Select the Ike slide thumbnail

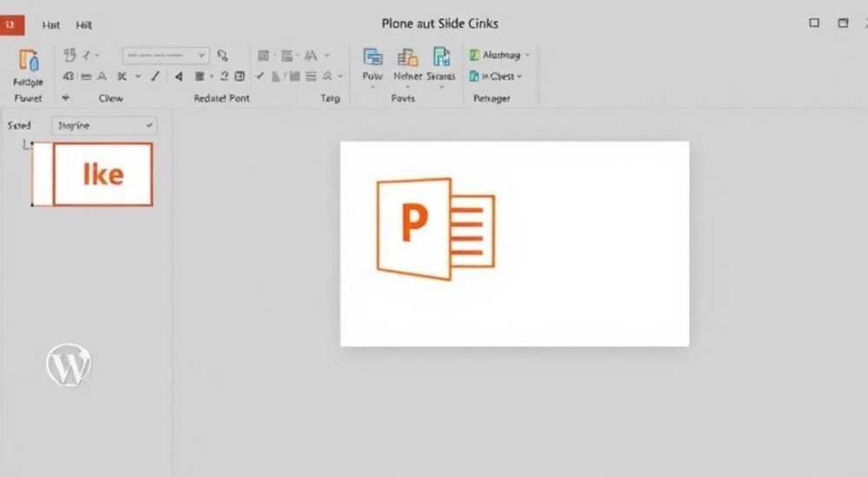click(103, 174)
